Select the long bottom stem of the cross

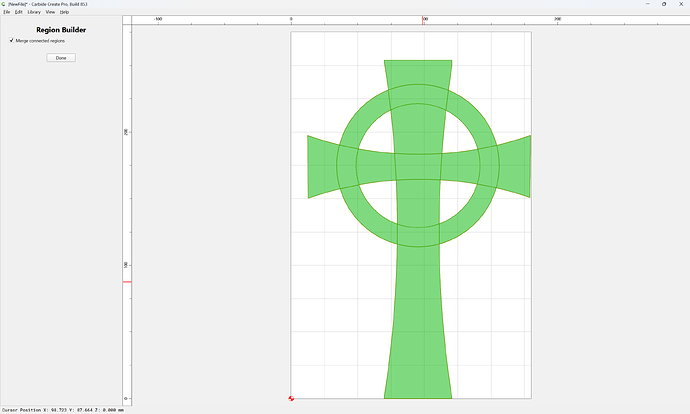pyautogui.click(x=418, y=321)
